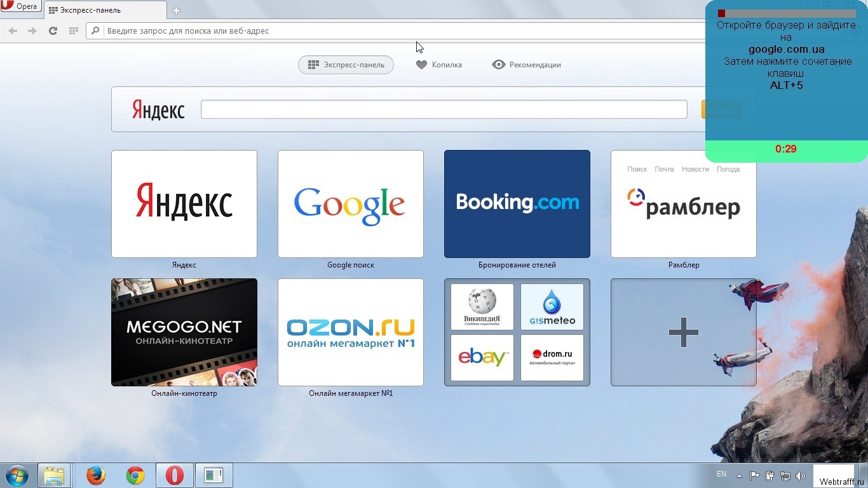
Task: Go back with the left arrow
Action: [13, 30]
